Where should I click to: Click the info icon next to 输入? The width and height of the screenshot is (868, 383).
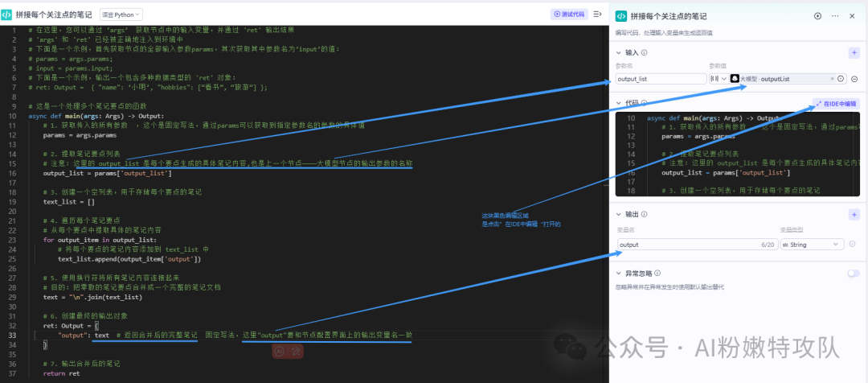[645, 52]
